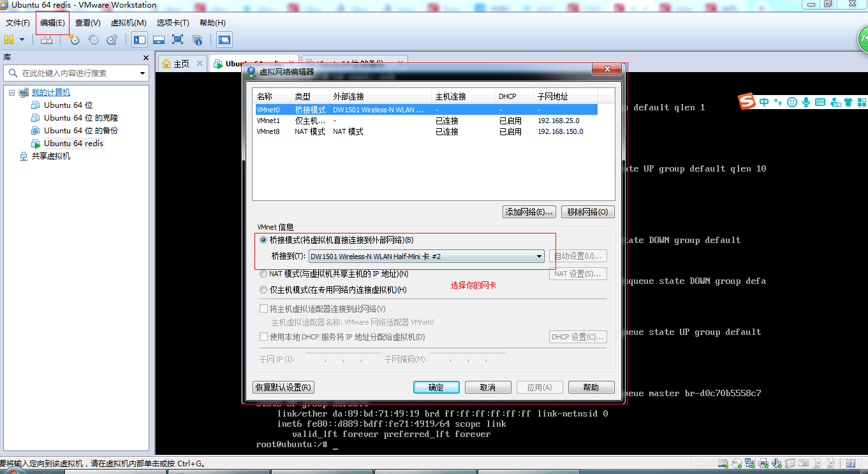Viewport: 868px width, 474px height.
Task: Select the VMnet1 row in network list
Action: click(x=425, y=121)
